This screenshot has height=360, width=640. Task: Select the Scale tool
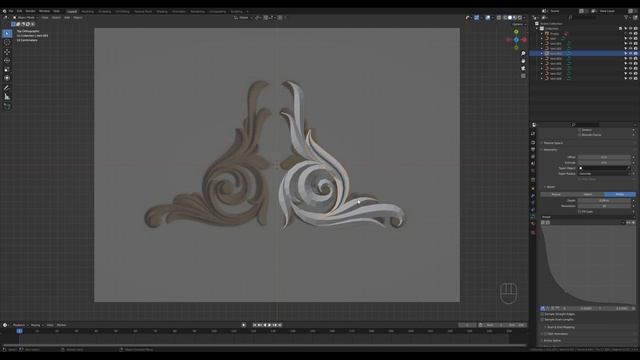click(7, 69)
